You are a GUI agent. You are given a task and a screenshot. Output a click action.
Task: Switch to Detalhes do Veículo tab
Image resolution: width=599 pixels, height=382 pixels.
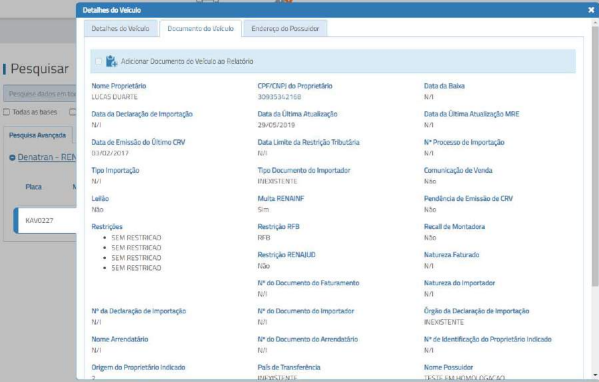pyautogui.click(x=120, y=29)
